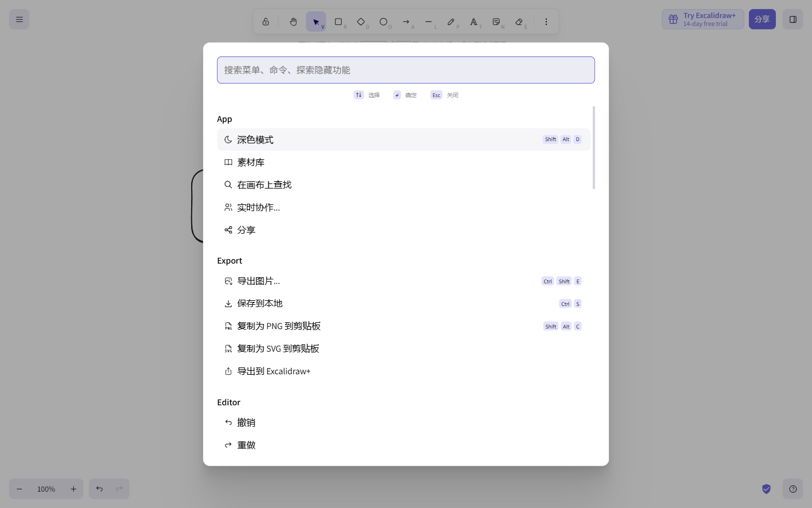Open the hamburger main menu

[19, 19]
